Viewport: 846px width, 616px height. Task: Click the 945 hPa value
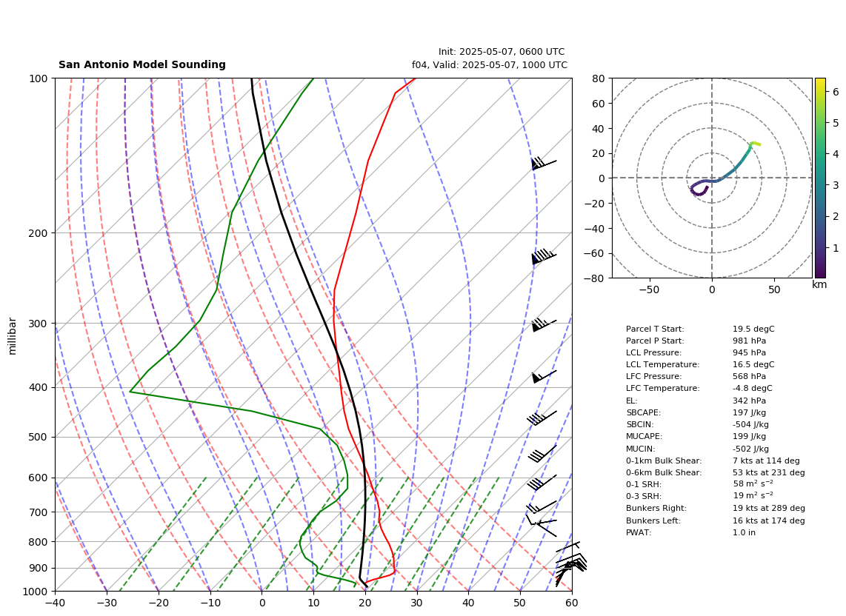(x=749, y=352)
